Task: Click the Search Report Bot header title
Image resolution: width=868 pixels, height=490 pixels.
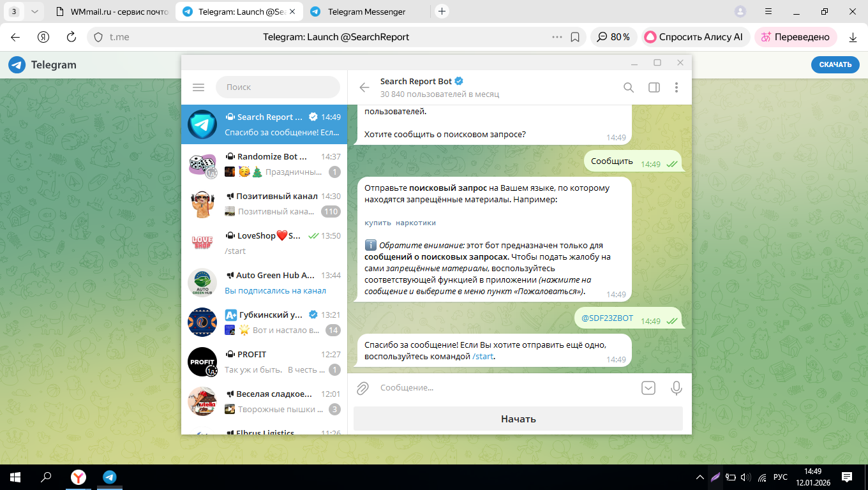Action: [x=416, y=81]
